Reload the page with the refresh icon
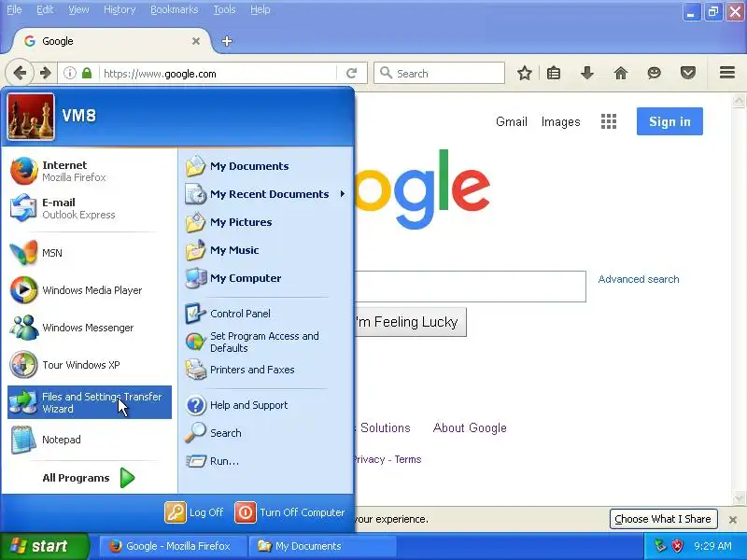Image resolution: width=747 pixels, height=560 pixels. 352,74
